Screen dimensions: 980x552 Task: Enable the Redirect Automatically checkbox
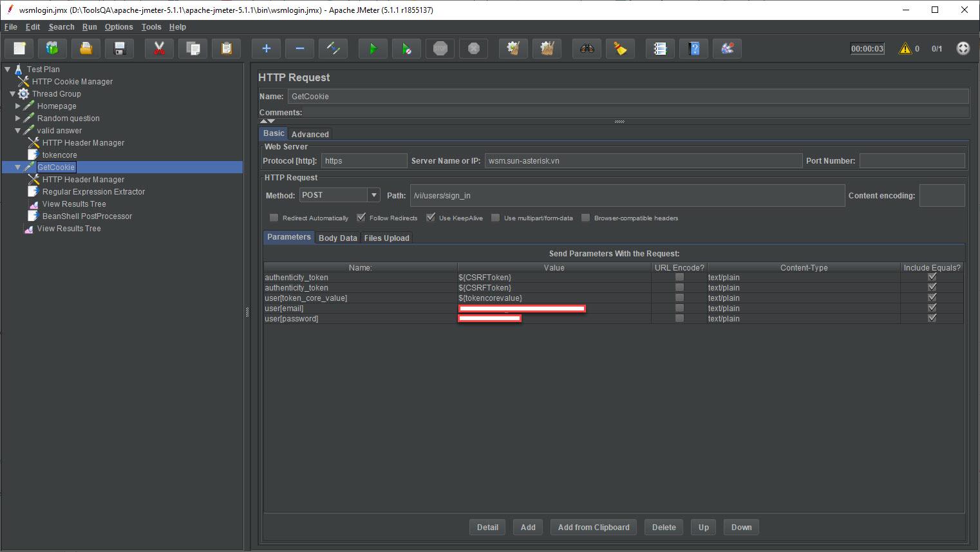click(274, 218)
